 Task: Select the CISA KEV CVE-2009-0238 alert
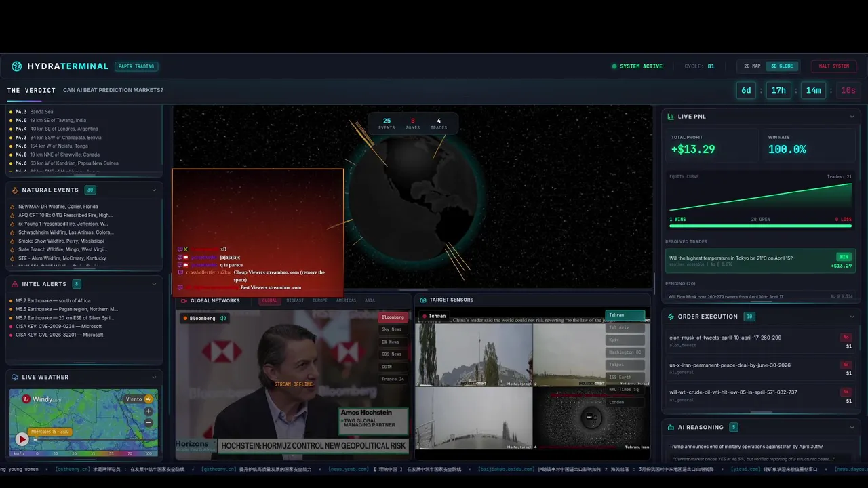(59, 326)
